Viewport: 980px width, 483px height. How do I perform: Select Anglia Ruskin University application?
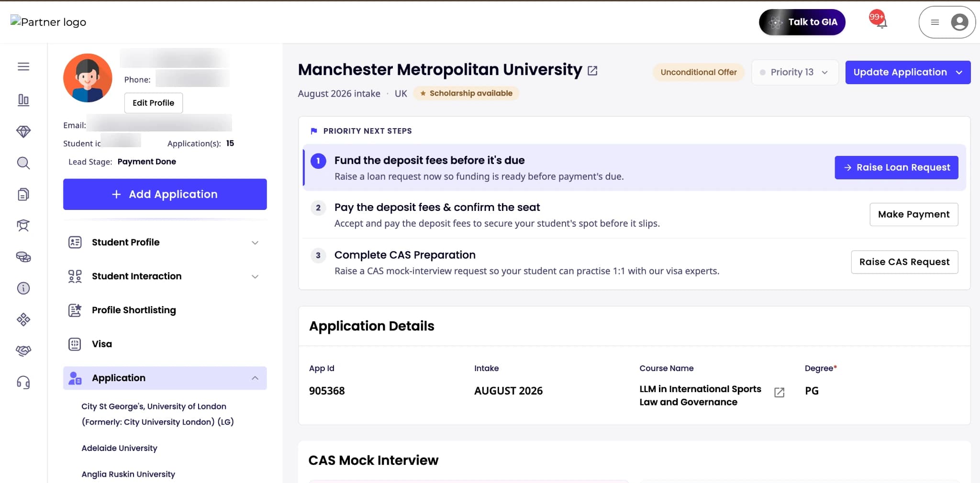click(x=128, y=474)
